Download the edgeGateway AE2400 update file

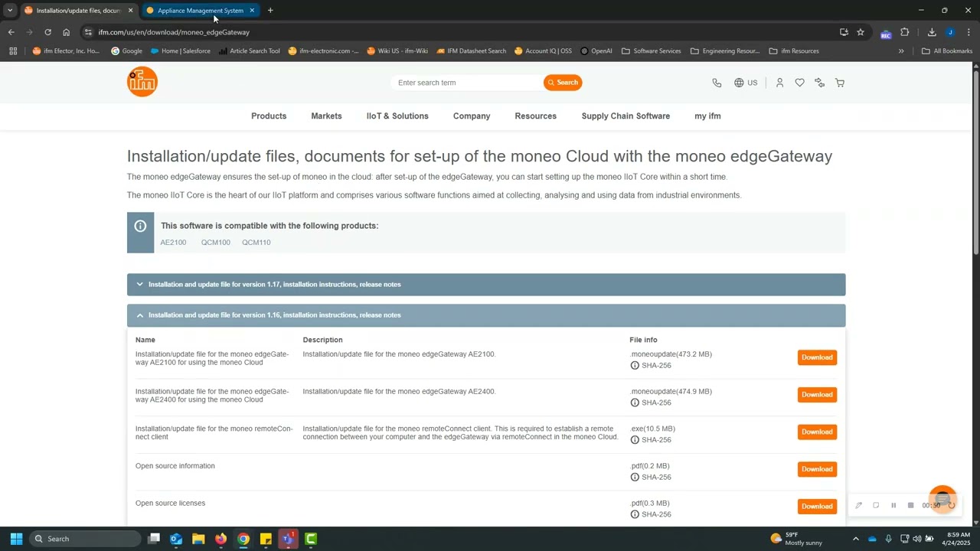click(817, 395)
